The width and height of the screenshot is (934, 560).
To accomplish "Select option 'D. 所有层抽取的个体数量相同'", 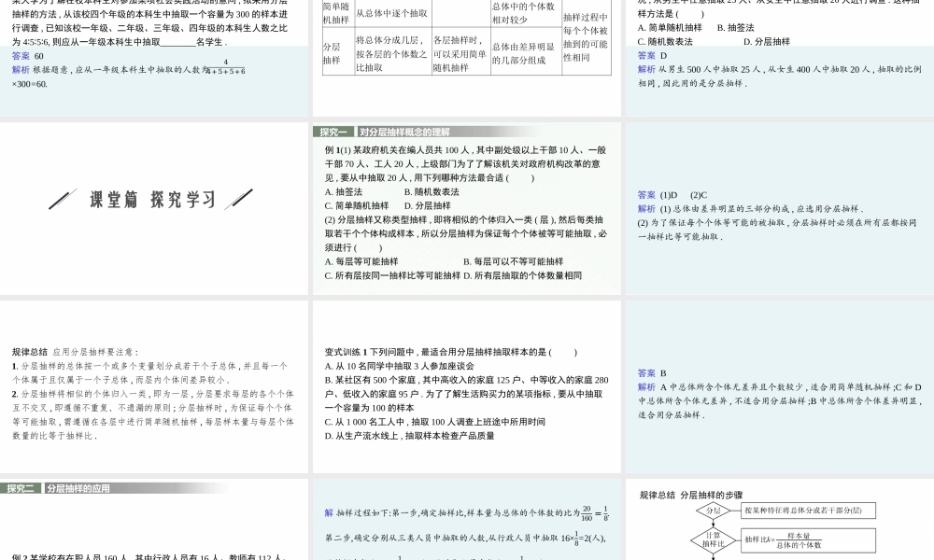I will (522, 275).
